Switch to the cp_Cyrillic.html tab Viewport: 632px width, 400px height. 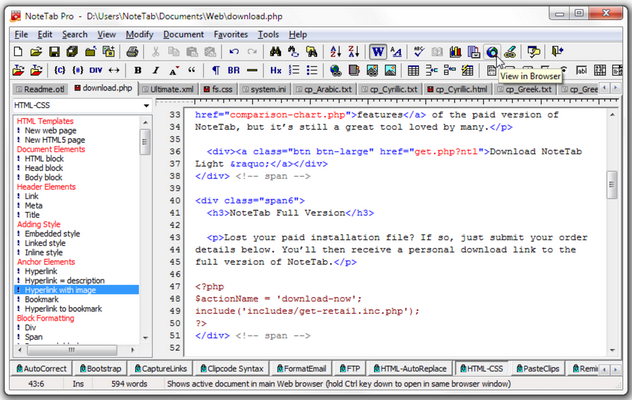pos(458,89)
